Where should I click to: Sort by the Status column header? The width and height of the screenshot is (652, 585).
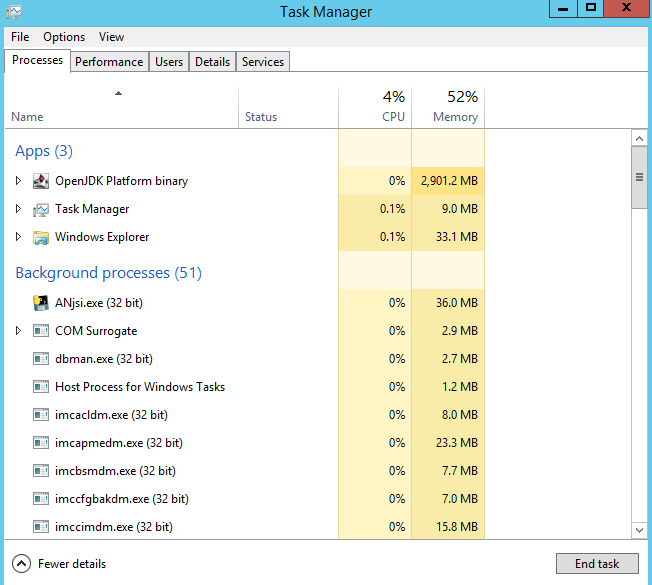pyautogui.click(x=289, y=108)
